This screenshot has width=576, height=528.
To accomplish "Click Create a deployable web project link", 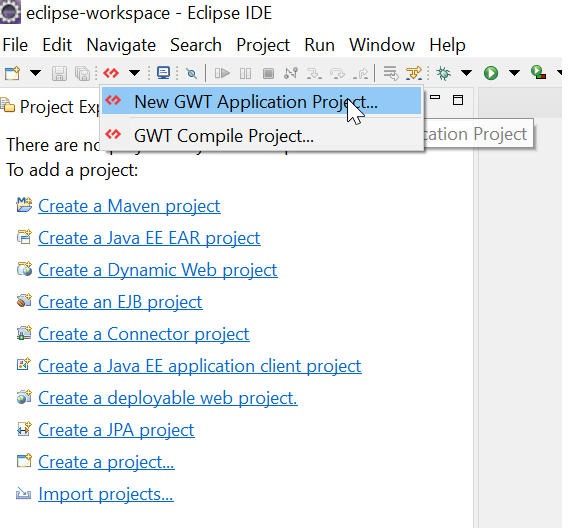I will pyautogui.click(x=168, y=398).
